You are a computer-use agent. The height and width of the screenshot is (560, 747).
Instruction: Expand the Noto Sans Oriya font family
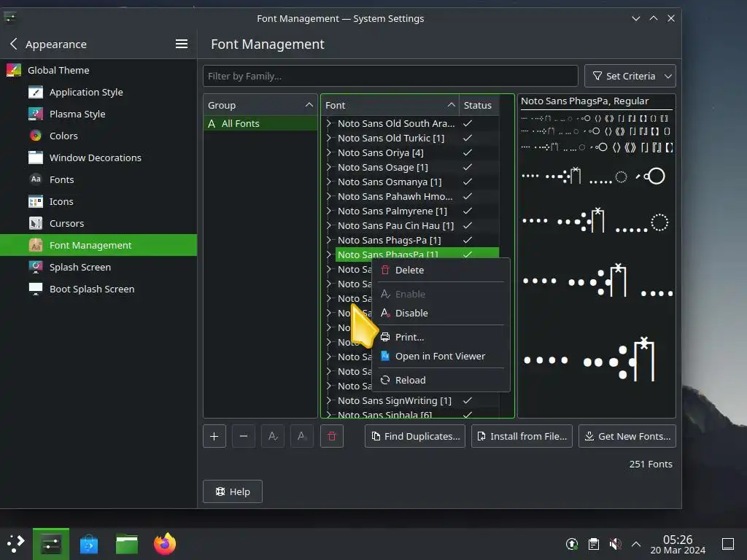[329, 152]
